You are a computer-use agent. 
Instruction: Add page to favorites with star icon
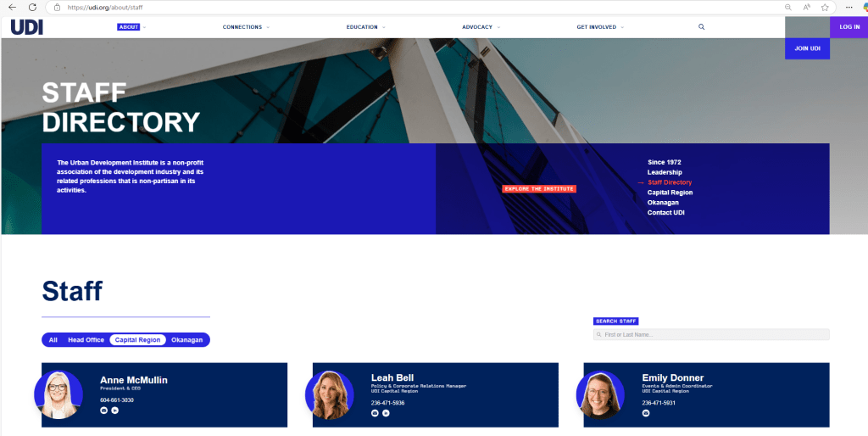pos(824,7)
